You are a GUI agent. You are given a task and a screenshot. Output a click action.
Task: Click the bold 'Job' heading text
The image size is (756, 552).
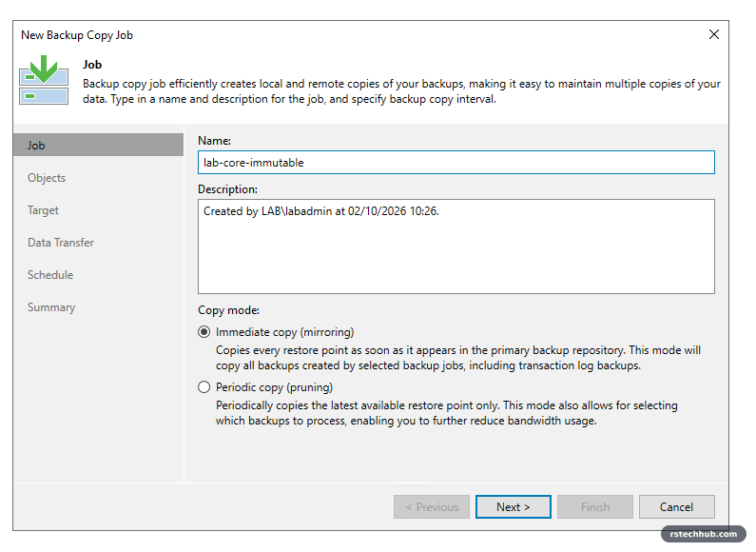coord(92,65)
